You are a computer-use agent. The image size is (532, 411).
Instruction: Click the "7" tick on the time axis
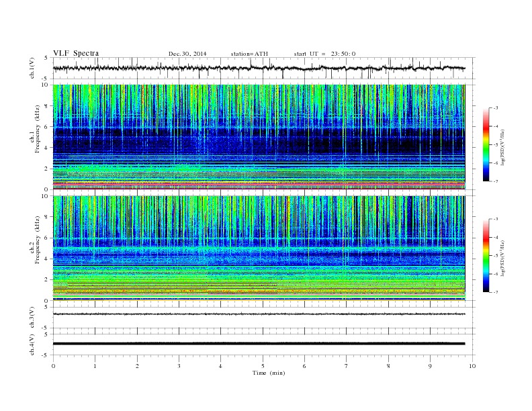pos(347,366)
